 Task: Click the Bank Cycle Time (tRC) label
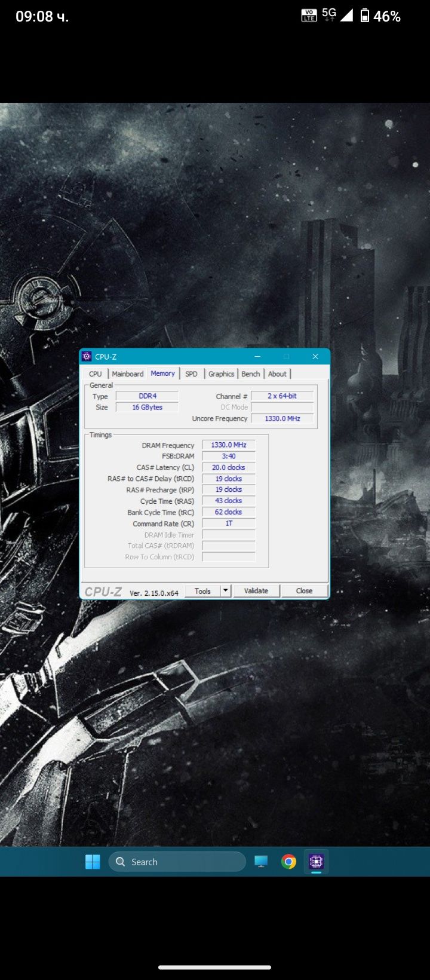point(161,513)
